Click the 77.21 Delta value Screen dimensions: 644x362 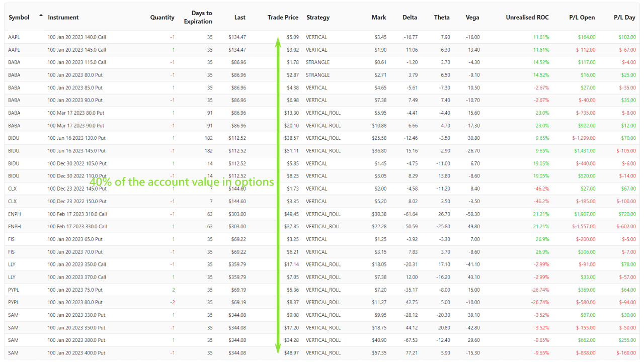tap(412, 353)
